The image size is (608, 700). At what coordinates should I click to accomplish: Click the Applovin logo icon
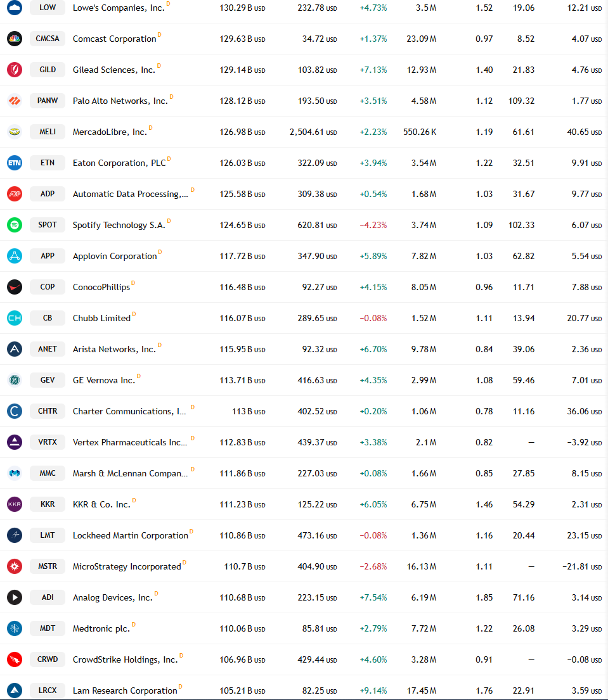point(15,256)
